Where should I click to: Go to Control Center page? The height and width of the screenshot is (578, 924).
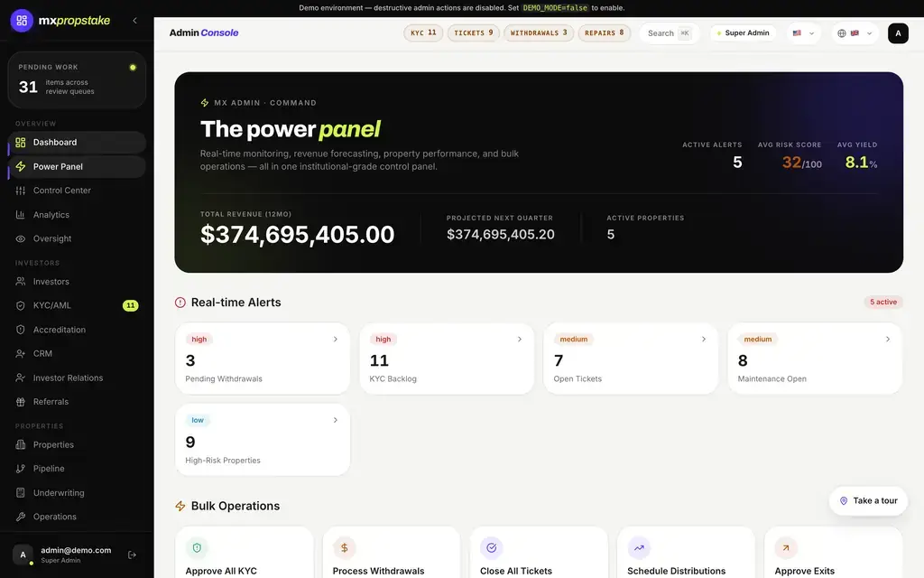[78, 191]
